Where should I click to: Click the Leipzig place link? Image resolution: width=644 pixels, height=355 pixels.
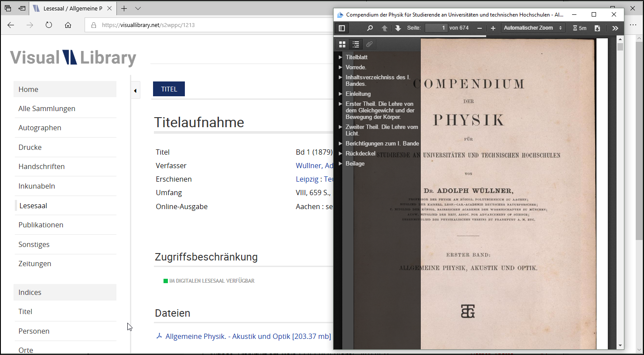pos(307,179)
